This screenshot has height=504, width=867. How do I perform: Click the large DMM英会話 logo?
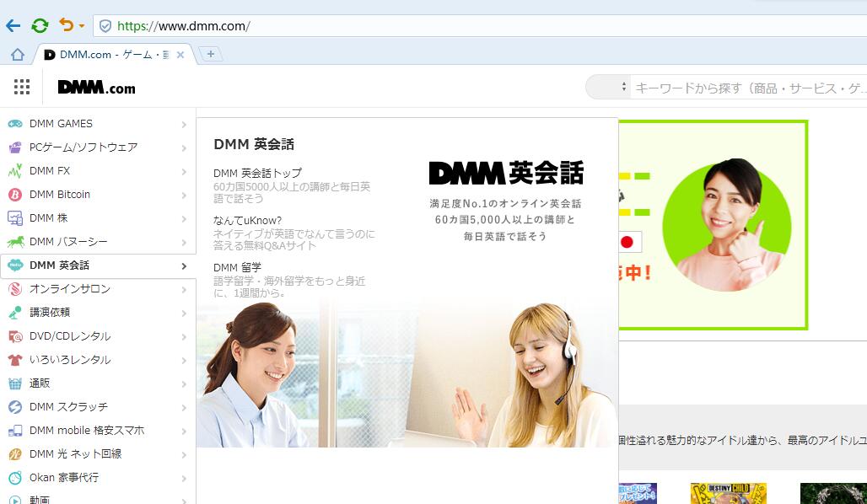506,173
